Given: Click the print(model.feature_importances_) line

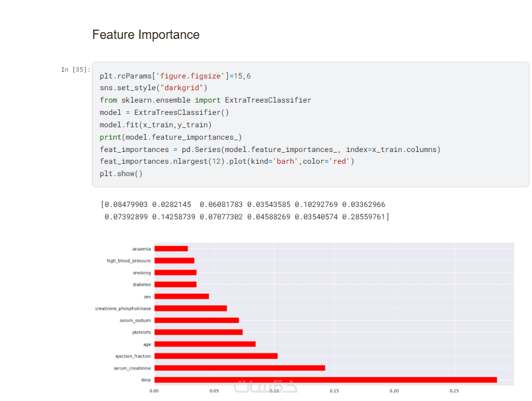Looking at the screenshot, I should click(x=171, y=137).
